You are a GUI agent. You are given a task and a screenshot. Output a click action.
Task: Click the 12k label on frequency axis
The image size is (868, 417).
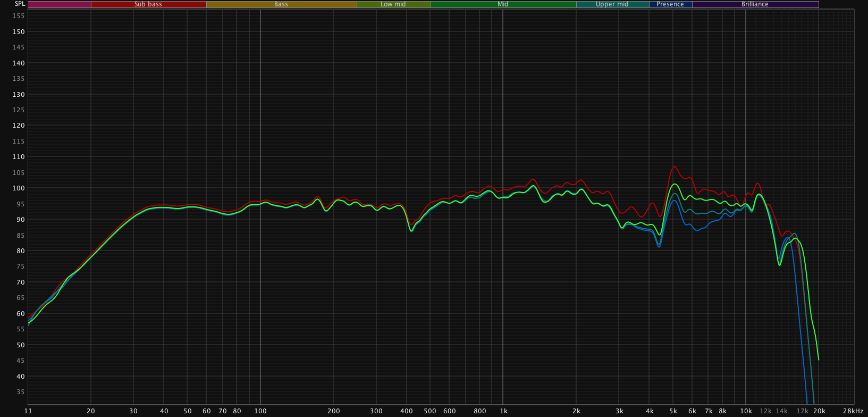[765, 411]
